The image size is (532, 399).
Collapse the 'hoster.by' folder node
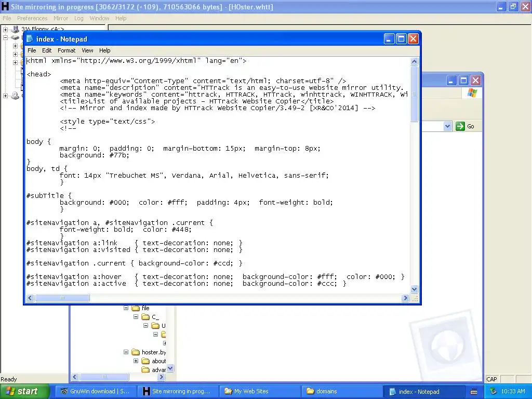pyautogui.click(x=126, y=352)
